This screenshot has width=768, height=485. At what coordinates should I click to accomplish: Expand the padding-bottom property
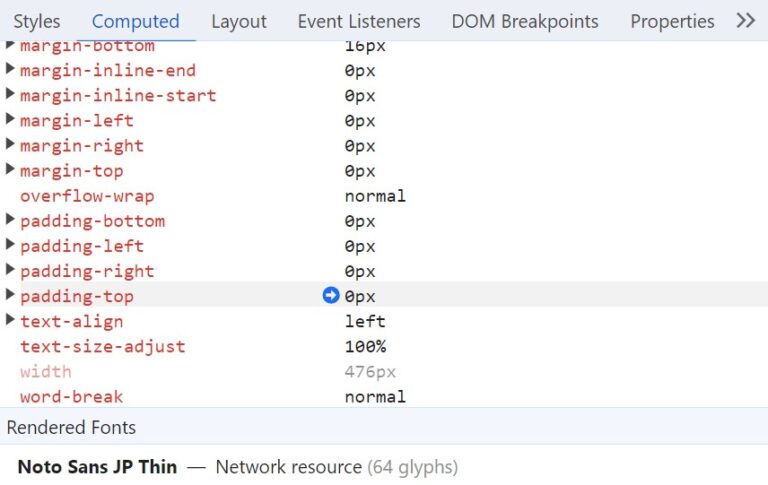(x=11, y=220)
